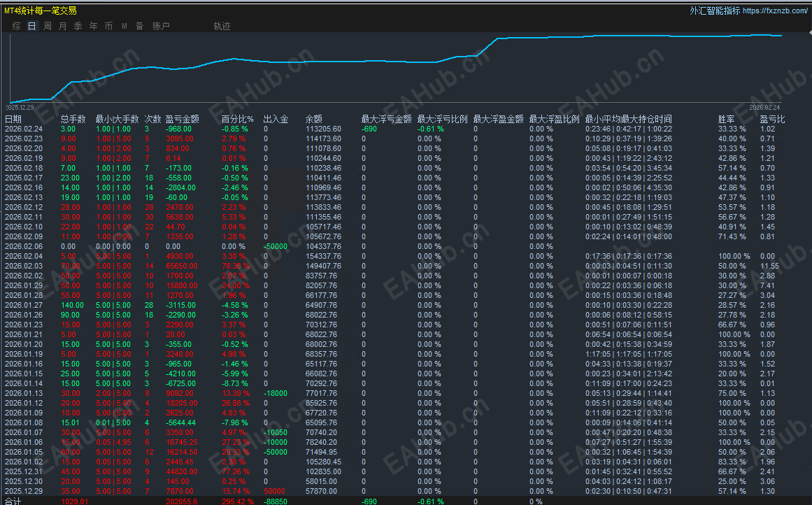812x505 pixels.
Task: Click total lots value 1029.01
Action: 75,502
